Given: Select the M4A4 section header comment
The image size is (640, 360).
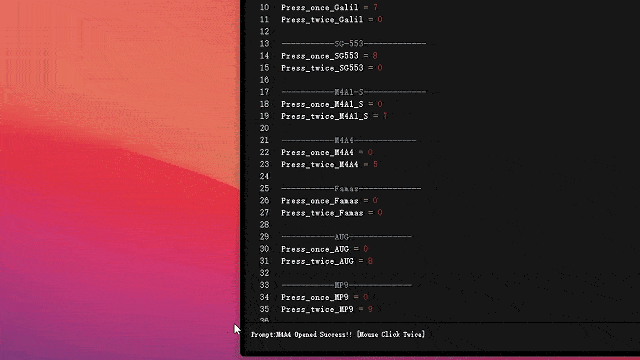Looking at the screenshot, I should pos(349,140).
